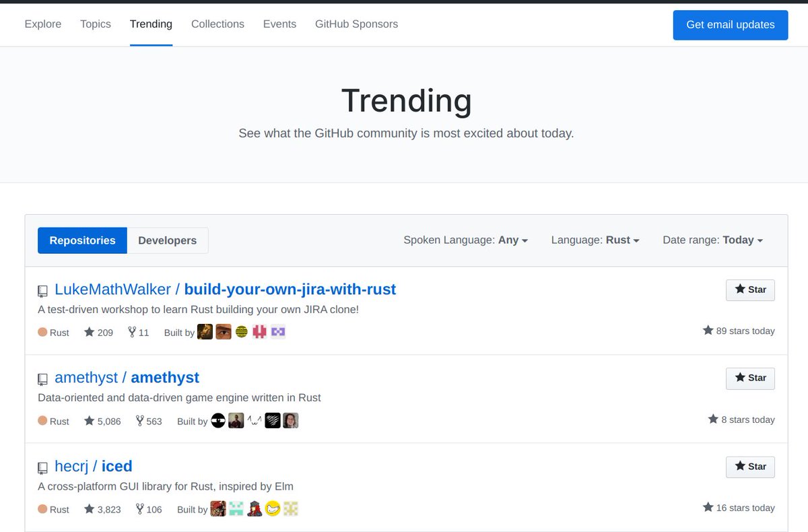808x532 pixels.
Task: View the 5,086 stargazers of amethyst
Action: [102, 421]
